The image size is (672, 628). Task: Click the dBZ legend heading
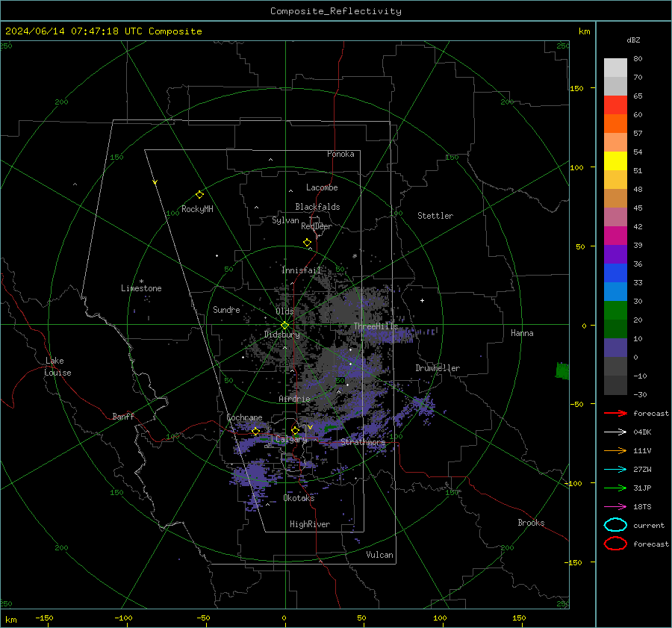point(633,40)
